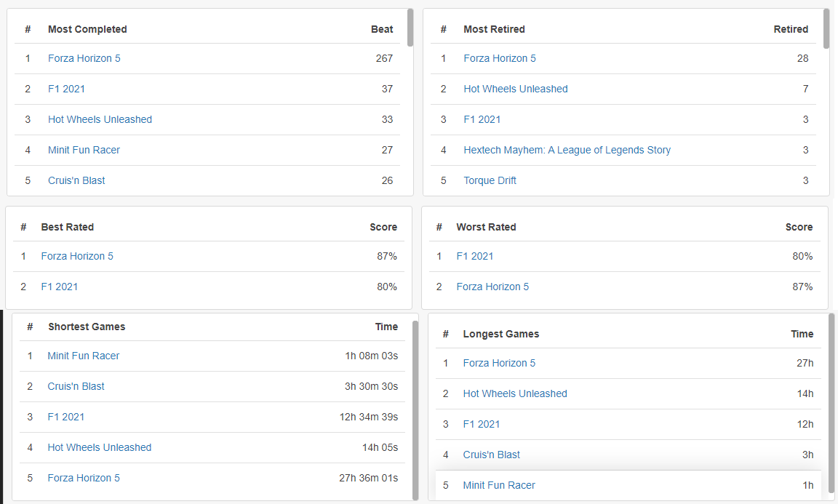Open F1 2021 in Most Completed list
The width and height of the screenshot is (838, 504).
(x=66, y=89)
